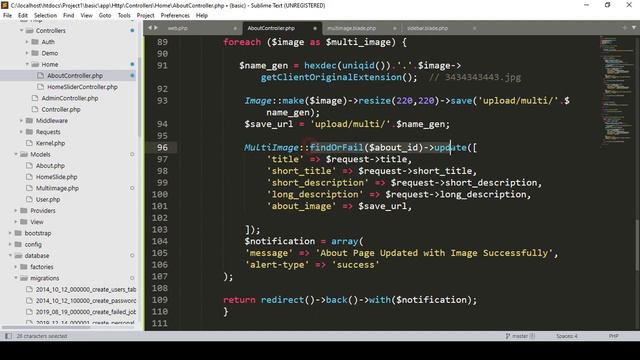Click the migrations folder icon
This screenshot has width=640, height=360.
click(x=24, y=278)
